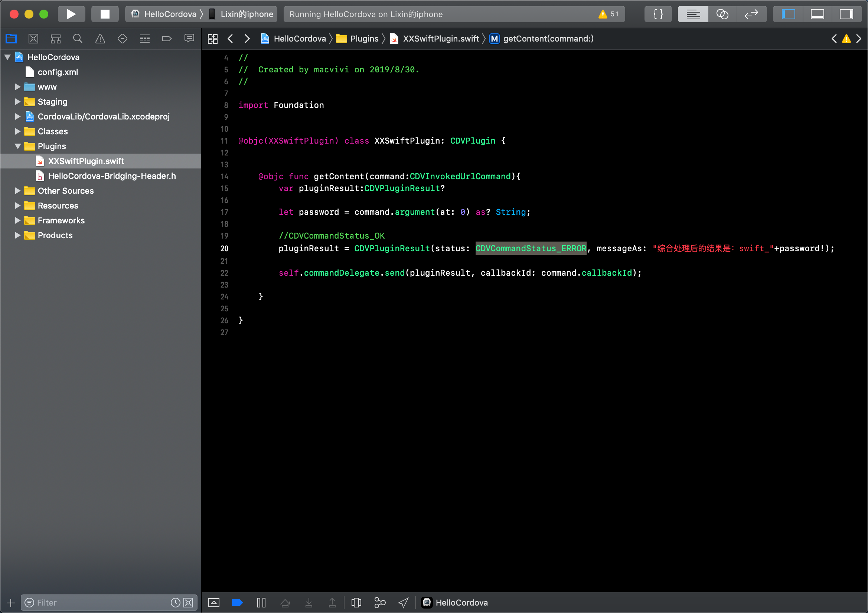Click the Stop button to halt execution

(x=105, y=14)
